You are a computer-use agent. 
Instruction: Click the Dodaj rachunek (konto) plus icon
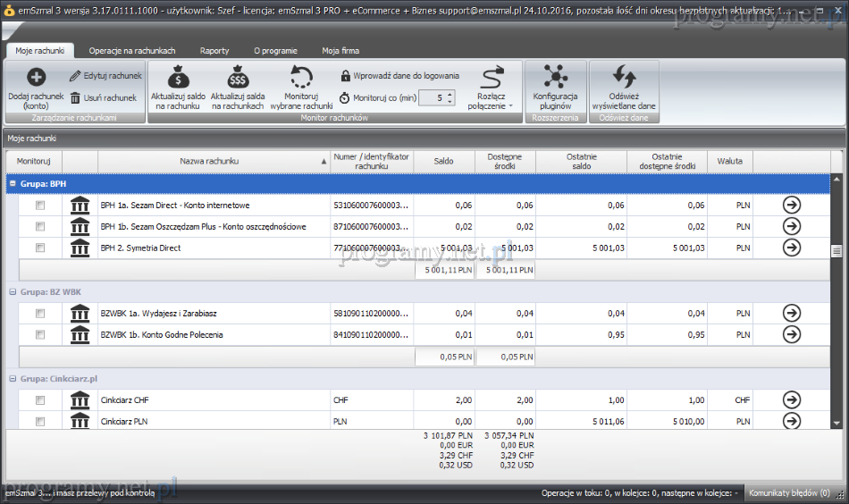pos(36,79)
